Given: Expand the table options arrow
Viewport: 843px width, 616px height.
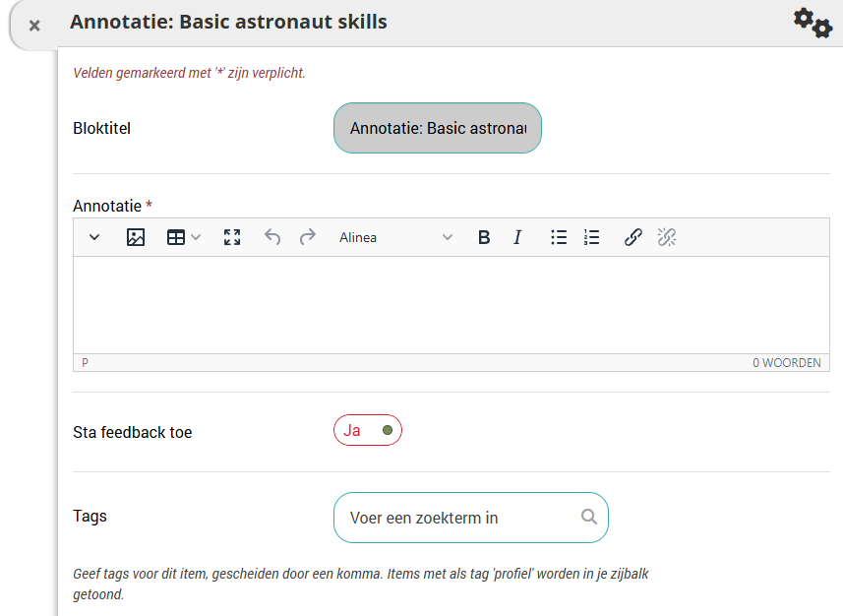Looking at the screenshot, I should tap(196, 237).
